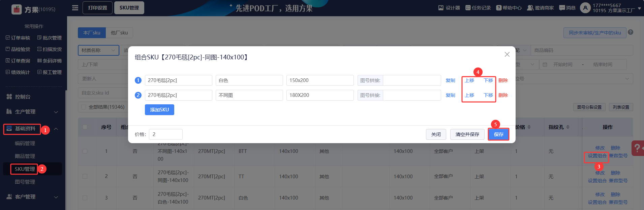Click 设置组合 for table row 1
Screen dimensions: 644x210
pos(597,156)
